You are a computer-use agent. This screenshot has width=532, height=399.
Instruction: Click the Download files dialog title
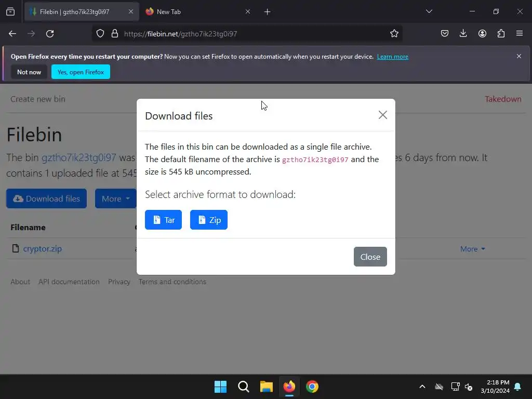point(179,116)
